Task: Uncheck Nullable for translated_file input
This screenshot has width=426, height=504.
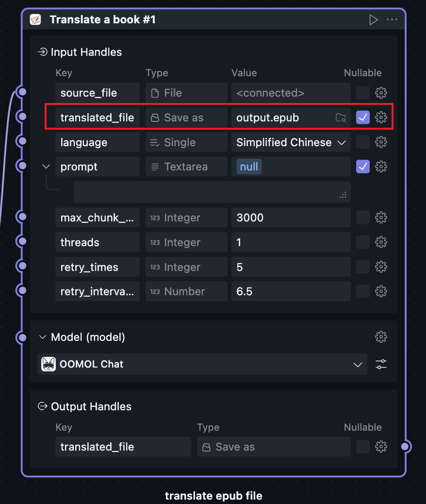Action: click(x=363, y=118)
